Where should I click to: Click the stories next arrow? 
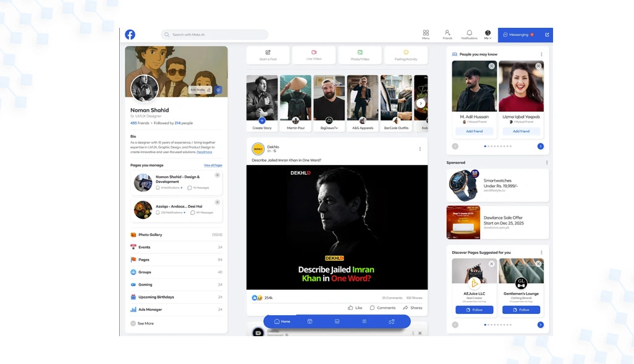tap(421, 103)
